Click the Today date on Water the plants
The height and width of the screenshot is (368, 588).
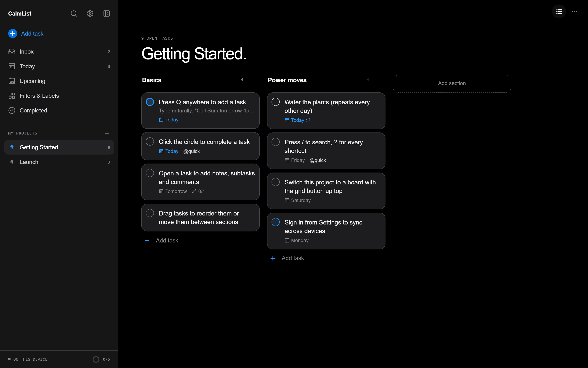coord(297,120)
